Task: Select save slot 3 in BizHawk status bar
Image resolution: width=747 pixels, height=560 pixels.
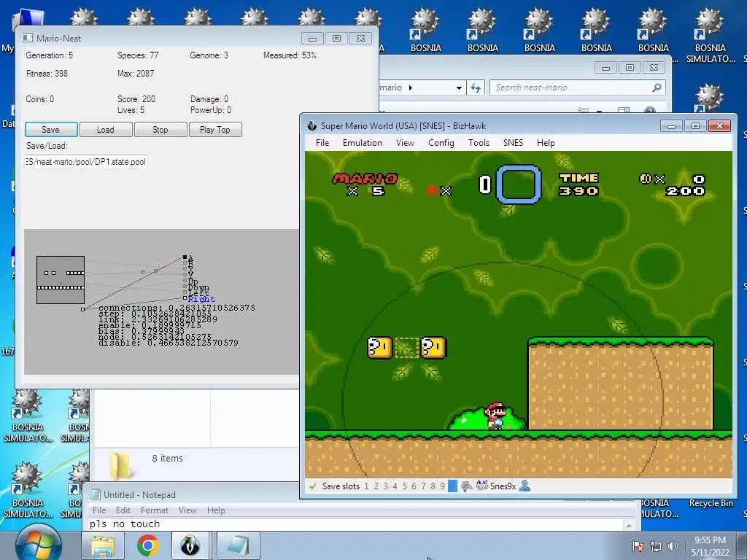Action: coord(385,486)
